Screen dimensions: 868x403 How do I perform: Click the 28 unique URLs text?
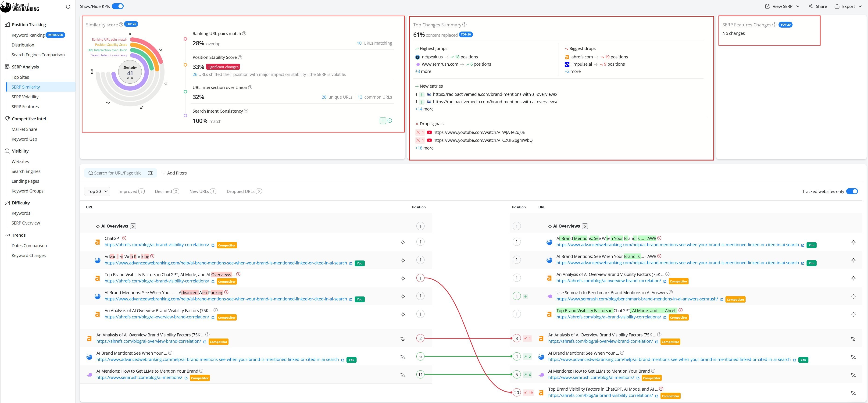337,97
